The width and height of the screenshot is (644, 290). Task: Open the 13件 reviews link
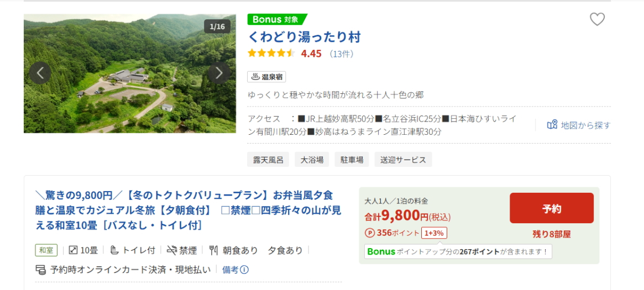click(341, 54)
